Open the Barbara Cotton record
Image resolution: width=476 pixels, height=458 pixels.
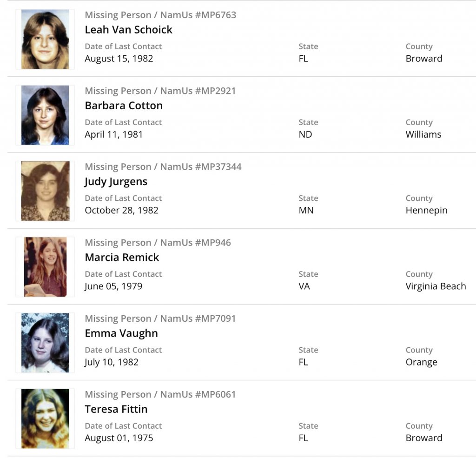(124, 106)
